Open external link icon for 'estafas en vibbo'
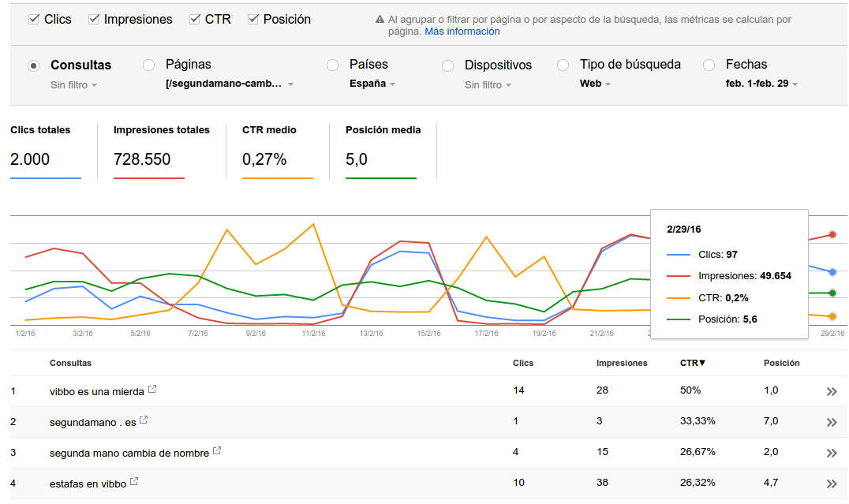The image size is (849, 504). (133, 481)
